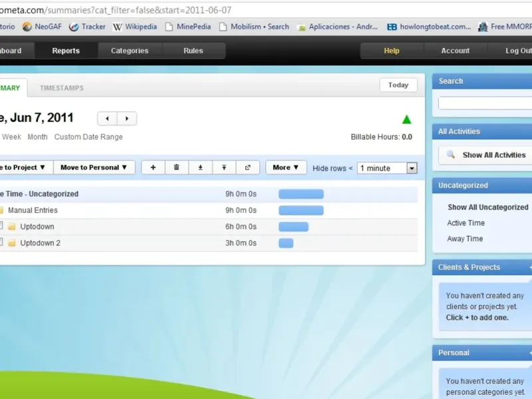This screenshot has height=399, width=532.
Task: Click the Uptodown folder icon
Action: pyautogui.click(x=12, y=227)
